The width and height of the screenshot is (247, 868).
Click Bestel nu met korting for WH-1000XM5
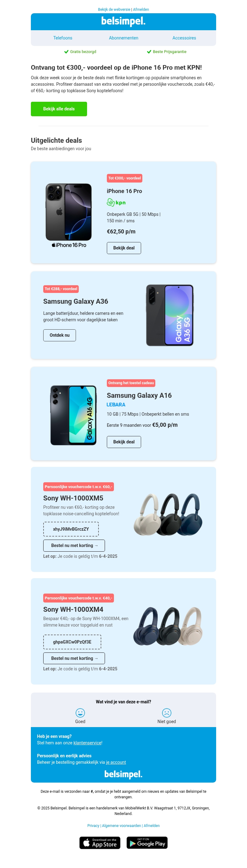coord(74,545)
